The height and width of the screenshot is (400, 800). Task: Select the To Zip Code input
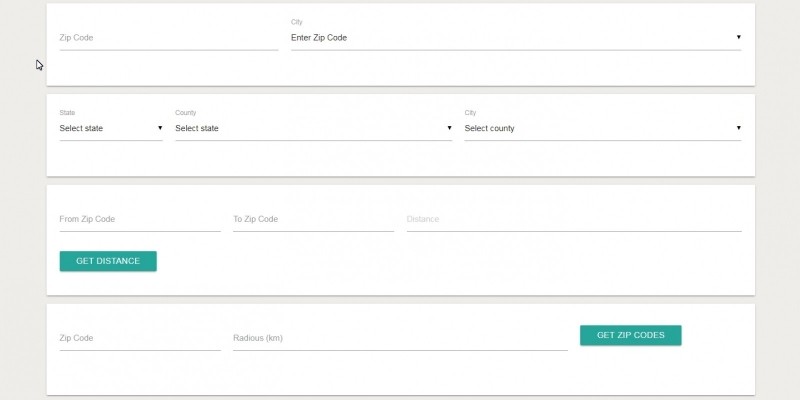(313, 219)
